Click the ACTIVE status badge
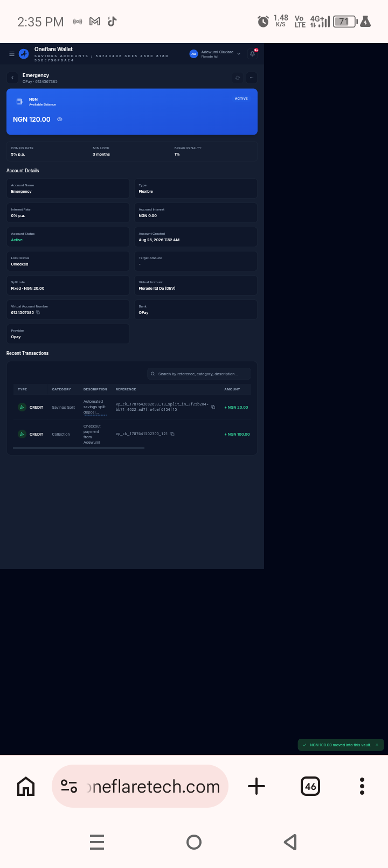Screen dimensions: 388x868 coord(241,99)
